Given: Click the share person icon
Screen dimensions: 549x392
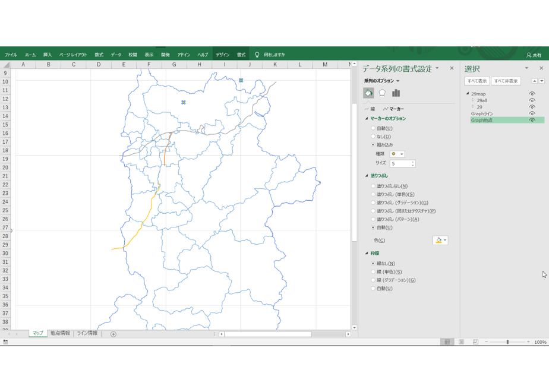Looking at the screenshot, I should tap(529, 55).
